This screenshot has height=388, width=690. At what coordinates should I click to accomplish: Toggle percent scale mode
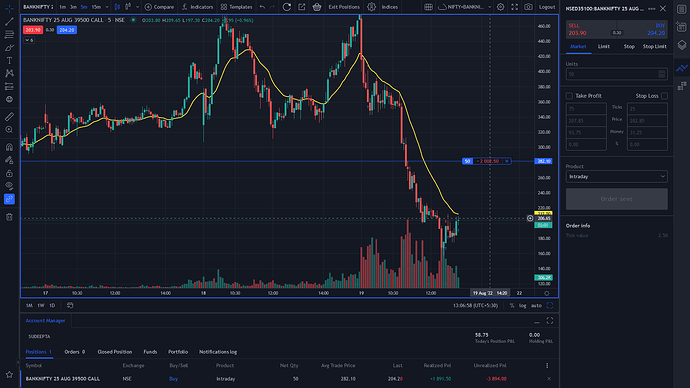(x=512, y=305)
